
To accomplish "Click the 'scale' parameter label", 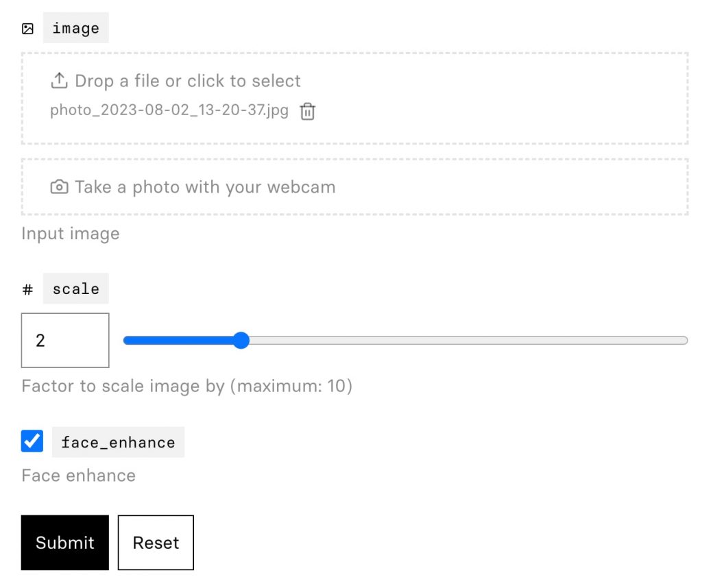I will [x=75, y=289].
